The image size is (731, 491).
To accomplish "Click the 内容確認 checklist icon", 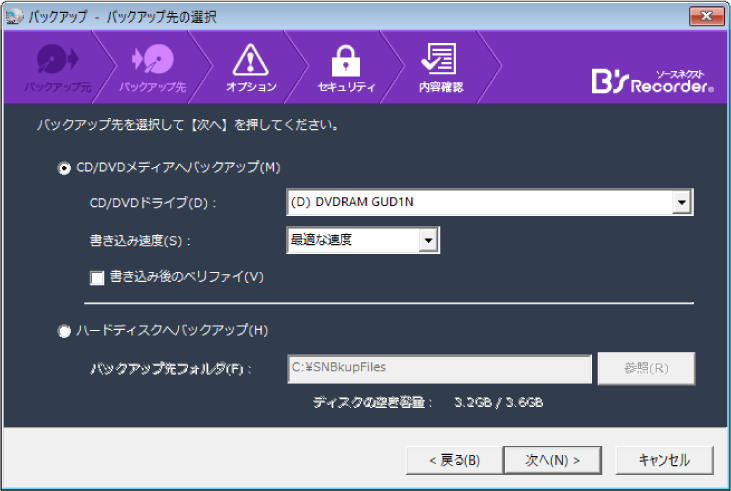I will pyautogui.click(x=440, y=60).
